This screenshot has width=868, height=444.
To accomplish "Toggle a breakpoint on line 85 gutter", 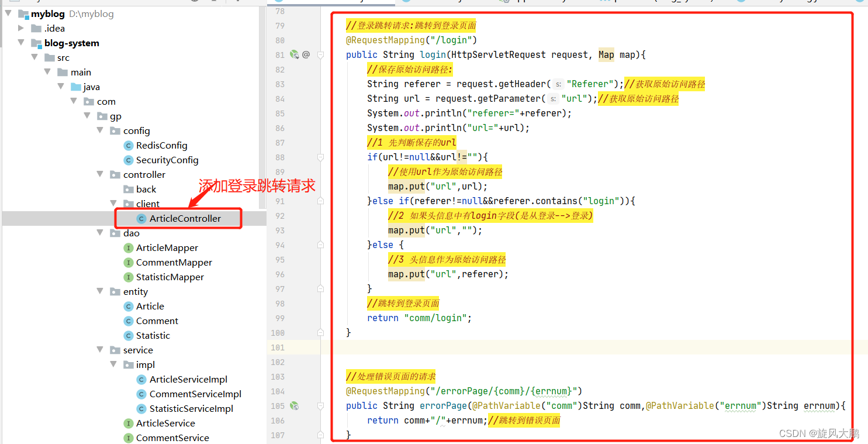I will 294,113.
